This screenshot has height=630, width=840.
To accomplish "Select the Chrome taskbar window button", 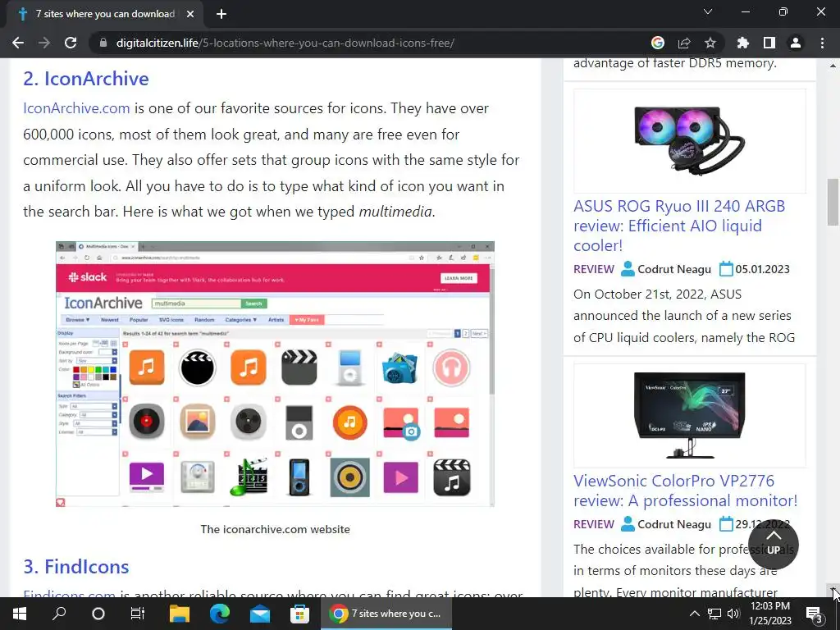I will 386,614.
